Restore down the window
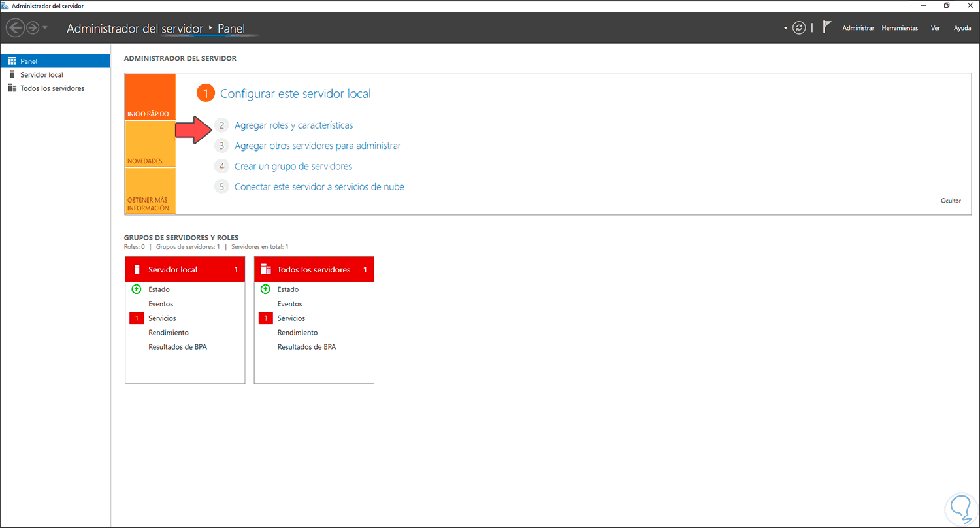Viewport: 980px width, 528px height. (947, 5)
